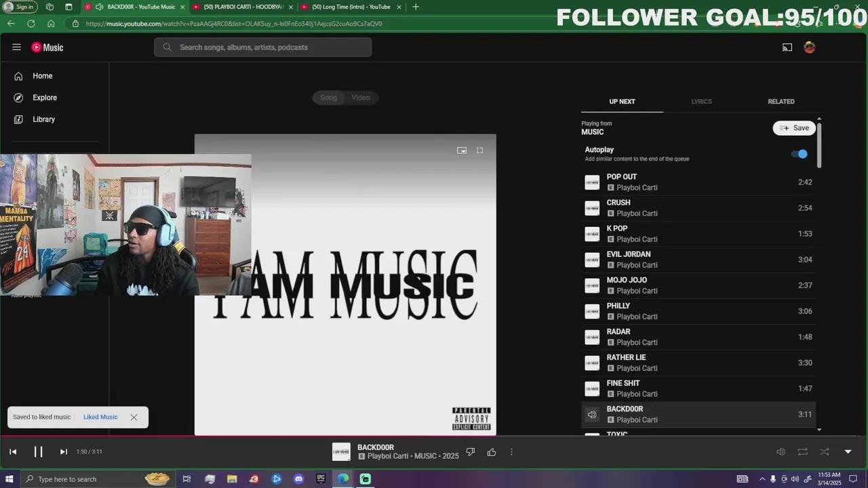Viewport: 868px width, 488px height.
Task: Open File Explorer from the taskbar
Action: (232, 479)
